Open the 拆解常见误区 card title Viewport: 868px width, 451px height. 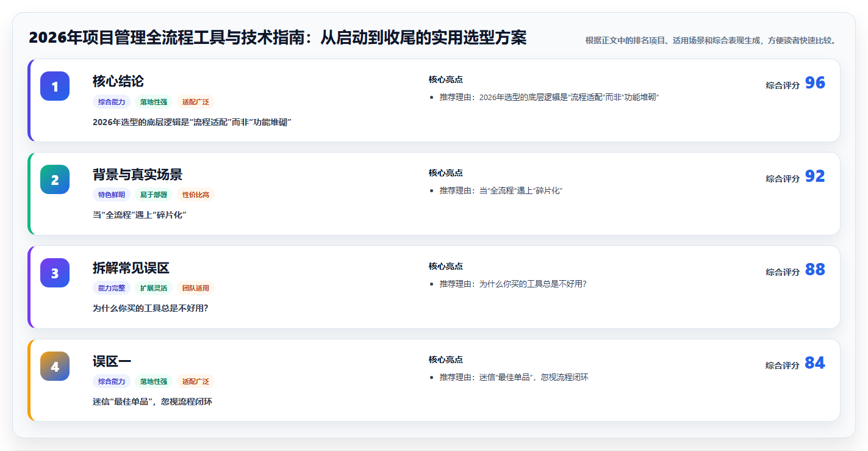click(131, 268)
